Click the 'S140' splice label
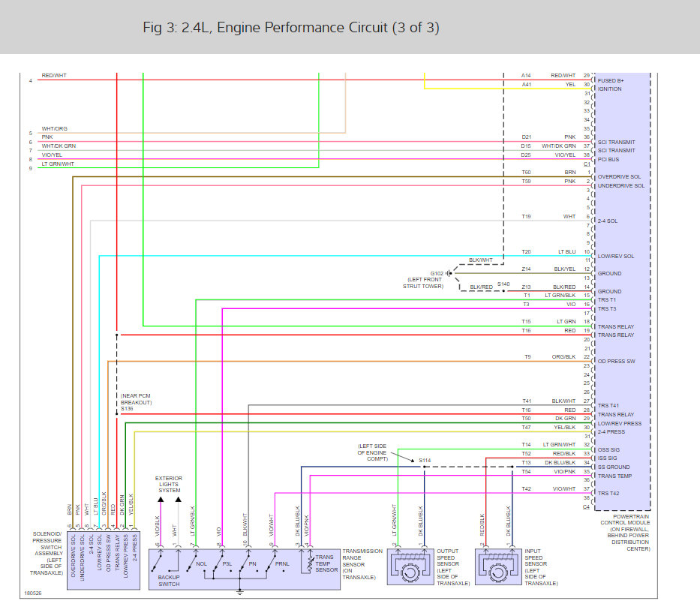The image size is (700, 613). (x=503, y=284)
